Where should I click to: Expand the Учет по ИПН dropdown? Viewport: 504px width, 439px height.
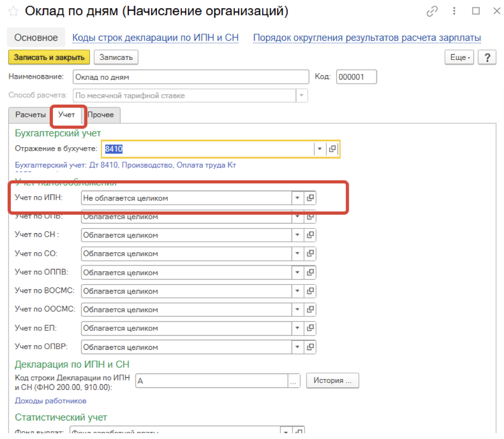[297, 198]
